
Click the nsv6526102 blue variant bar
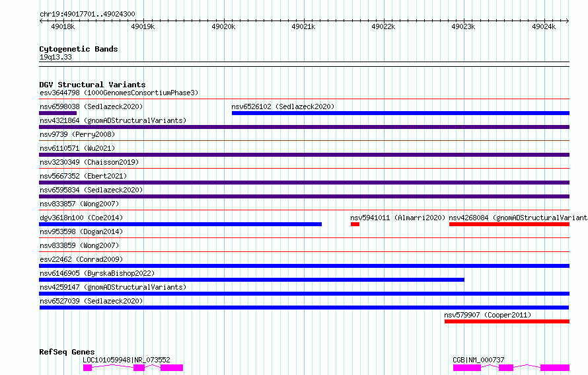pos(400,113)
